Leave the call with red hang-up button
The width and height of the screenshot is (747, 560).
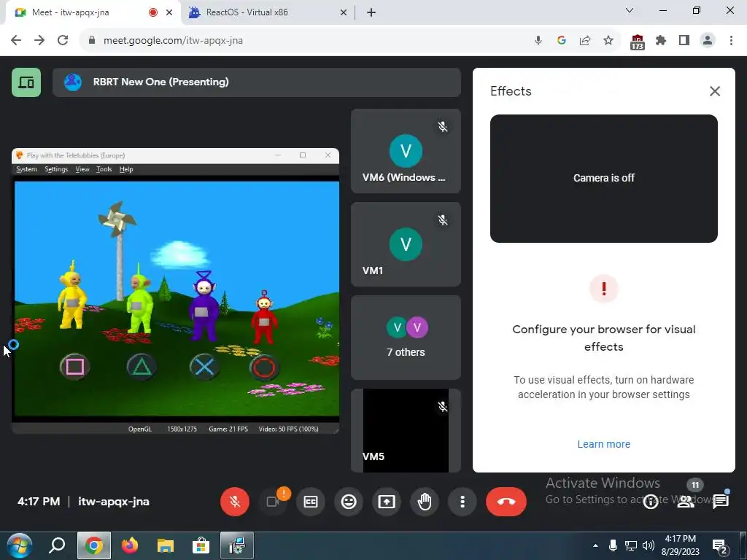coord(506,502)
